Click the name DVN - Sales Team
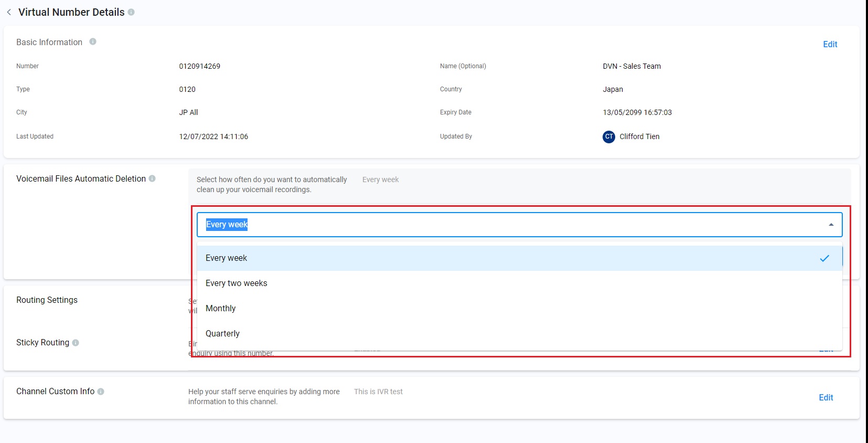868x443 pixels. coord(631,66)
